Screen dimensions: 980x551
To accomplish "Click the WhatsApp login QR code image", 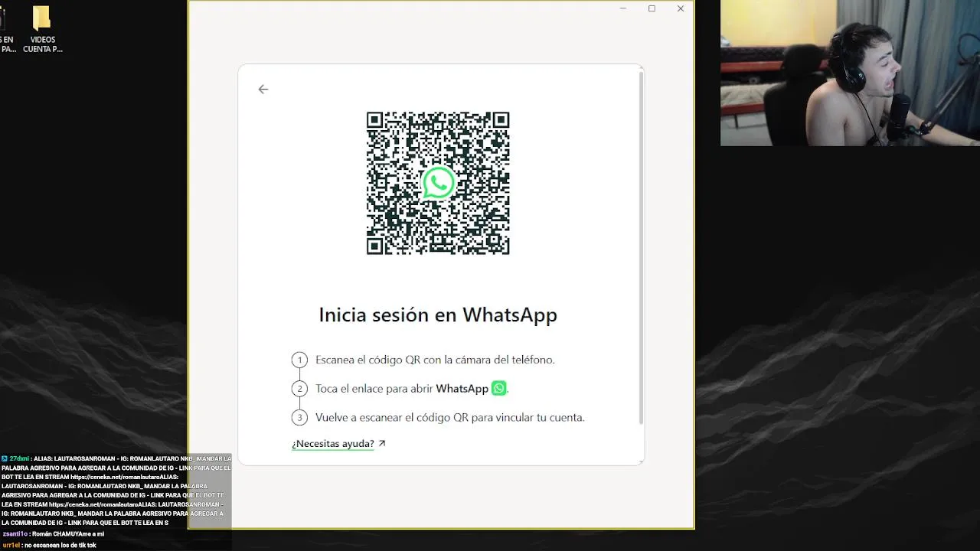I will point(438,183).
